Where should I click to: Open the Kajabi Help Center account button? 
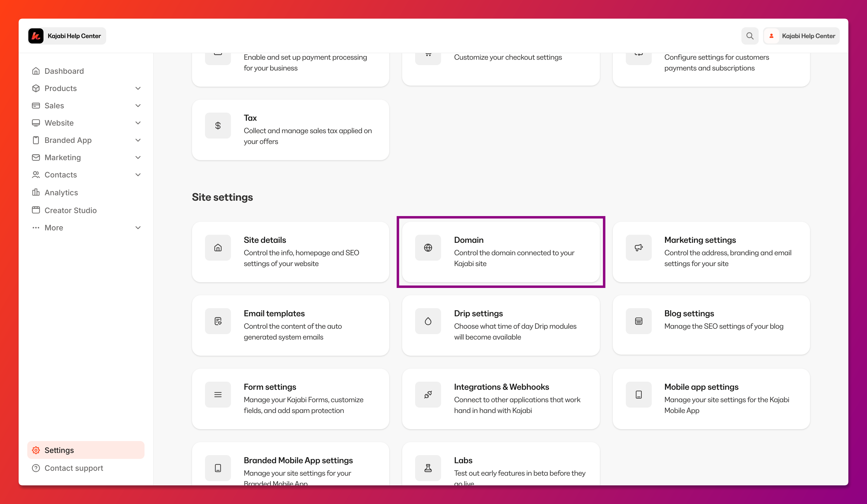coord(801,36)
